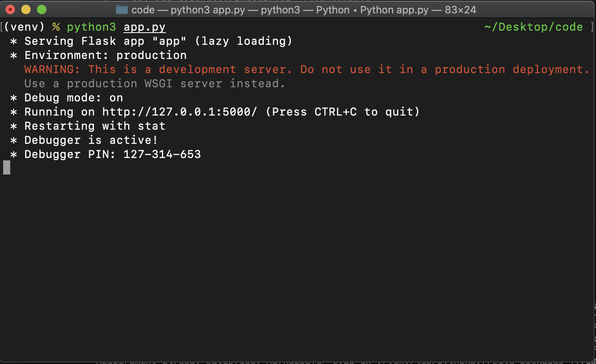Click the underlined app.py argument

[x=144, y=27]
